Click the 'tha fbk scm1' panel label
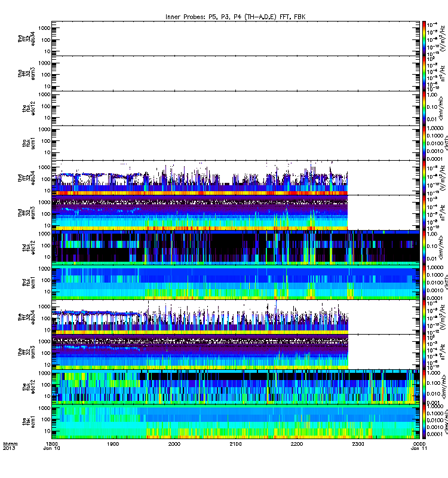Viewport: 448px width, 478px height. [29, 143]
